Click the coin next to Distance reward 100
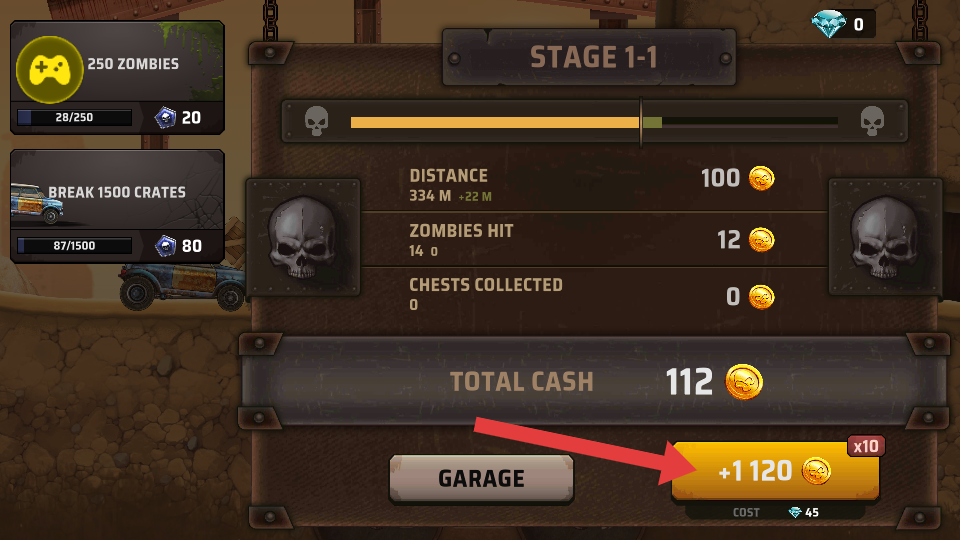This screenshot has width=960, height=540. [762, 178]
